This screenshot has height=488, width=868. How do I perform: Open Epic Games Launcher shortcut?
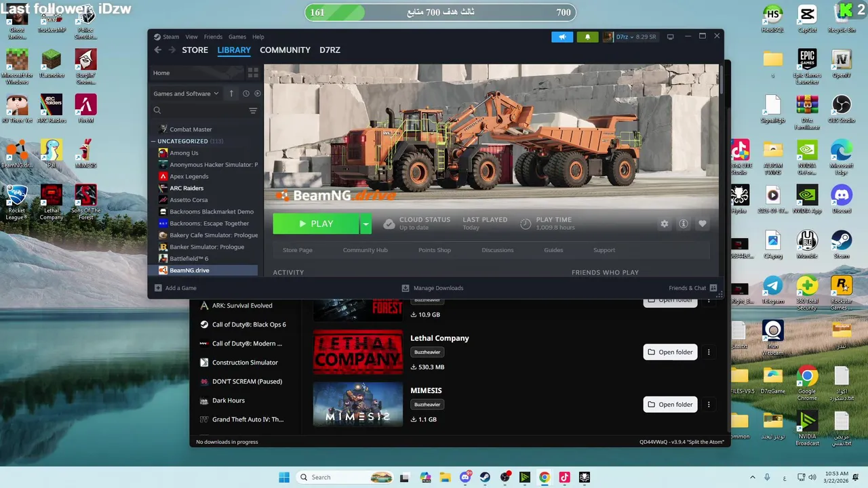click(807, 67)
